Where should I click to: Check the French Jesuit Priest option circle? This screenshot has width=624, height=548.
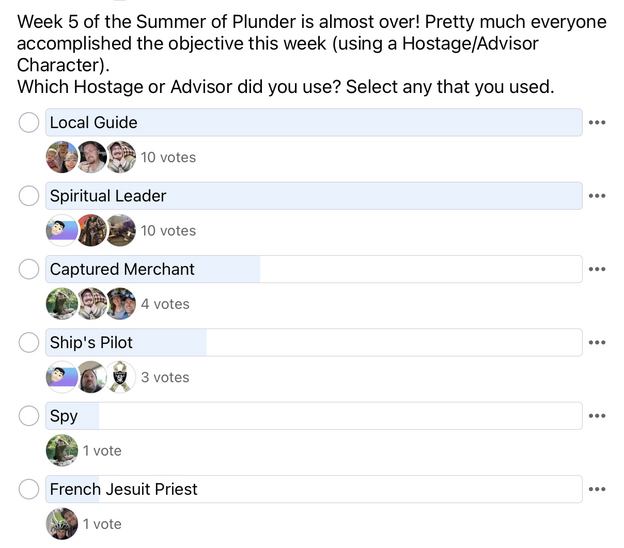(30, 489)
